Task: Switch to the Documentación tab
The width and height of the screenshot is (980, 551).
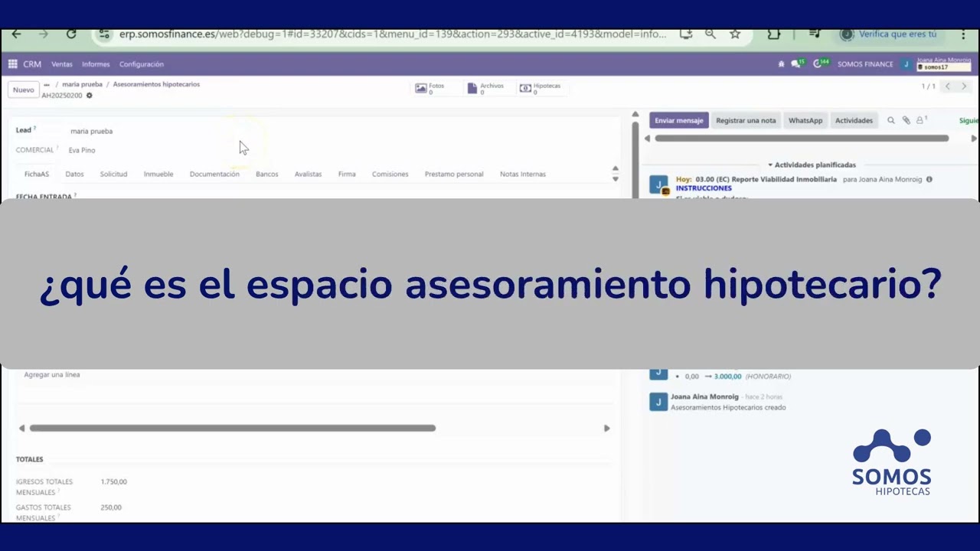Action: pos(214,174)
